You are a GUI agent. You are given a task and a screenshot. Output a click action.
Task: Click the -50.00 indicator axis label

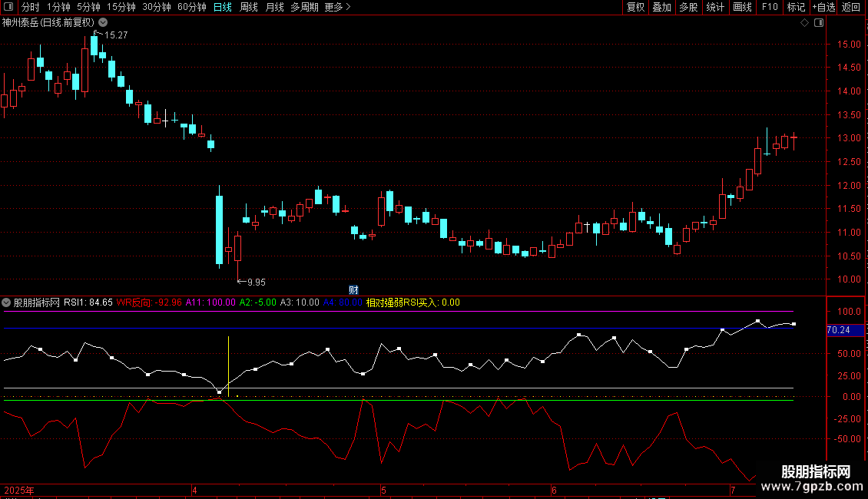847,439
